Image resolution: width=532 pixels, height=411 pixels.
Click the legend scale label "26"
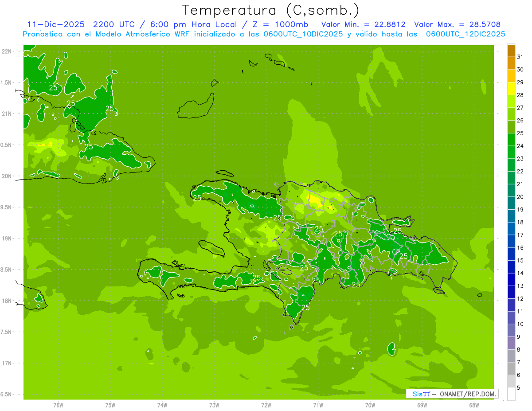pos(520,121)
